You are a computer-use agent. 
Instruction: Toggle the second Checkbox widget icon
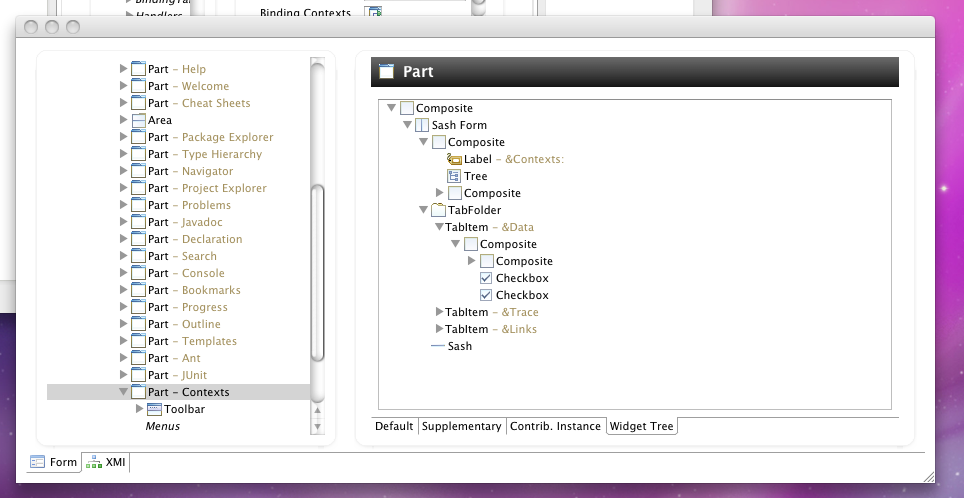click(x=486, y=295)
